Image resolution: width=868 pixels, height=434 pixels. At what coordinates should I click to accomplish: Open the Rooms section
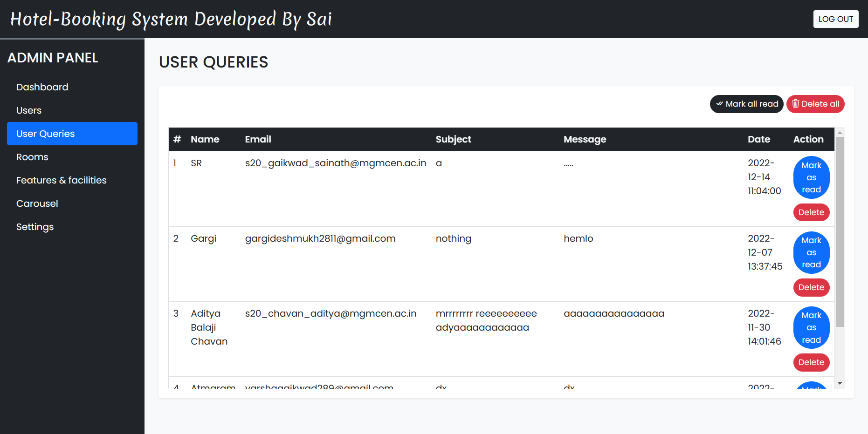[32, 157]
